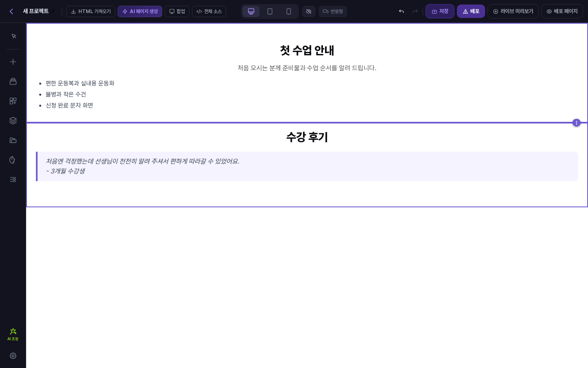Select the 첫 수업 안내 heading
This screenshot has height=368, width=588.
(307, 50)
